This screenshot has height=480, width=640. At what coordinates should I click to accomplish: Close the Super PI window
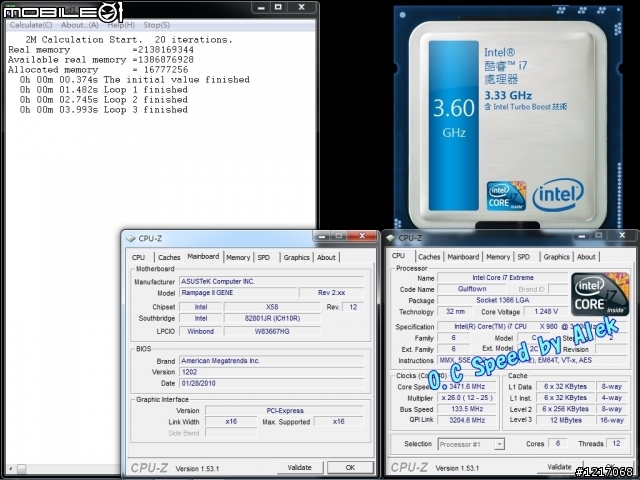(x=302, y=7)
